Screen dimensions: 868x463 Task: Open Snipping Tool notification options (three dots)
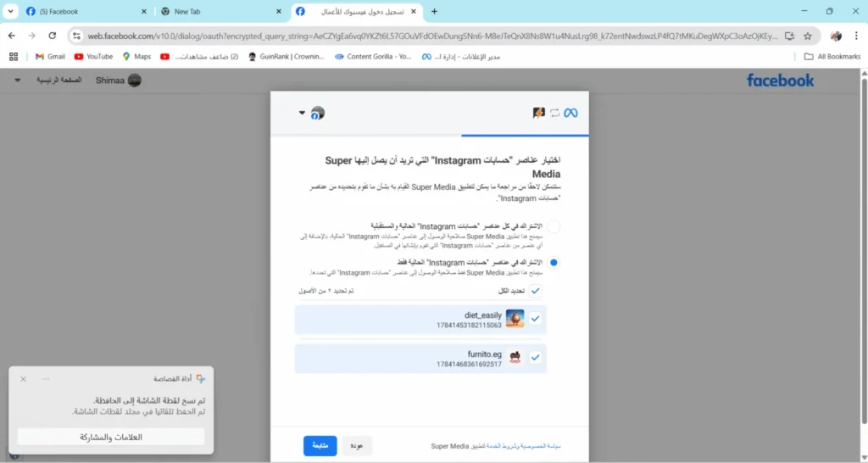(x=46, y=379)
